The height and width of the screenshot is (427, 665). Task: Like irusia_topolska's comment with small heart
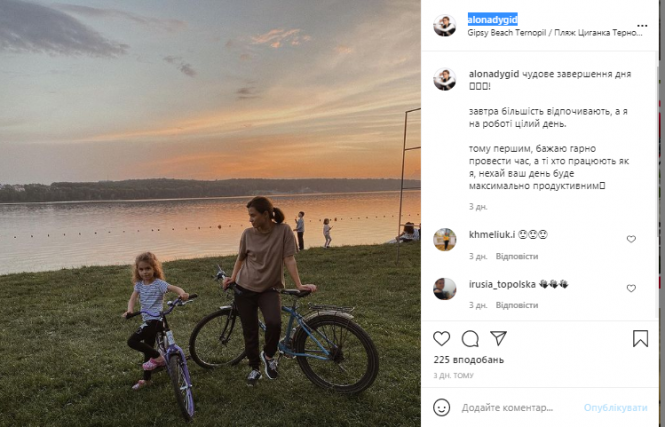[631, 288]
